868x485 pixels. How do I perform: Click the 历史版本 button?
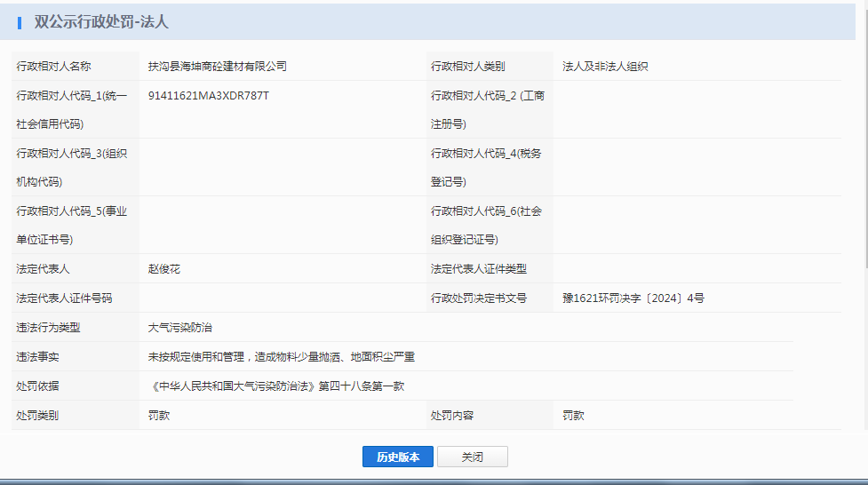click(x=397, y=457)
